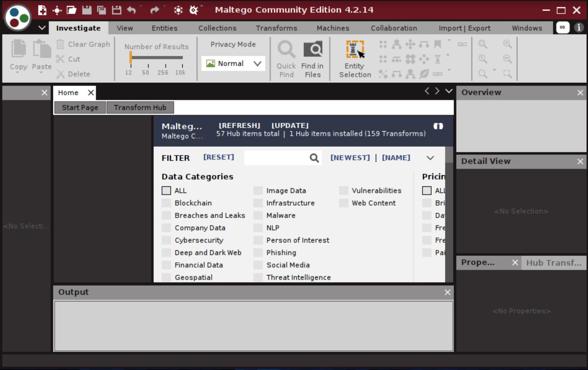This screenshot has height=370, width=588.
Task: Check the Vulnerabilities checkbox
Action: tap(344, 191)
